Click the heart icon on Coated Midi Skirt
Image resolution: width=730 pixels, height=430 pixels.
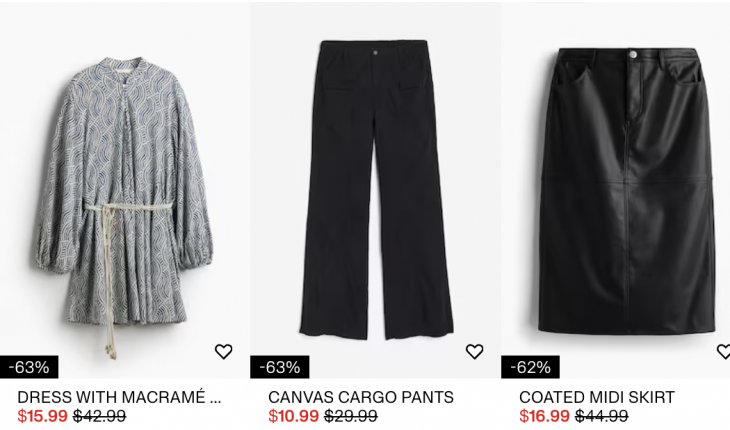coord(723,351)
